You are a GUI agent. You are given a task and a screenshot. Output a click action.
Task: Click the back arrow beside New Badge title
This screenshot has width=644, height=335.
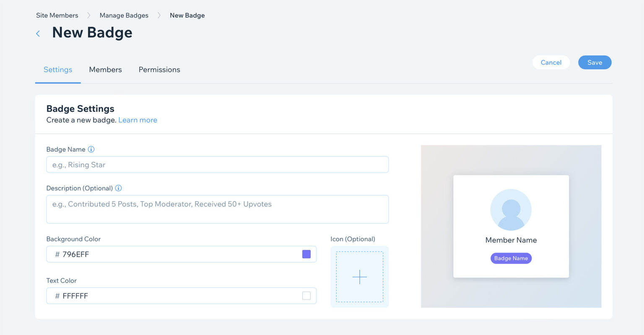point(38,33)
